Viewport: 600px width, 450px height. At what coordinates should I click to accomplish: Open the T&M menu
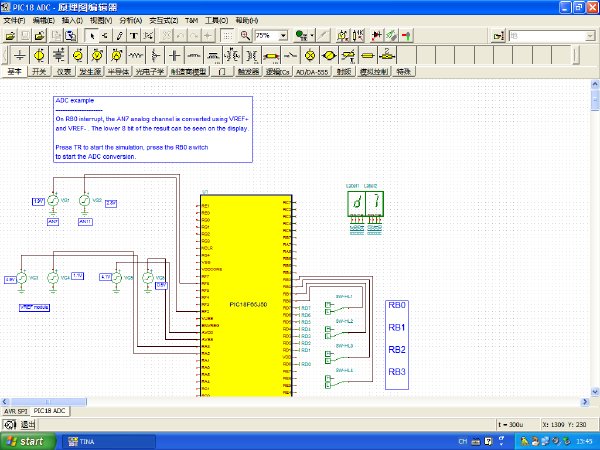[x=191, y=21]
